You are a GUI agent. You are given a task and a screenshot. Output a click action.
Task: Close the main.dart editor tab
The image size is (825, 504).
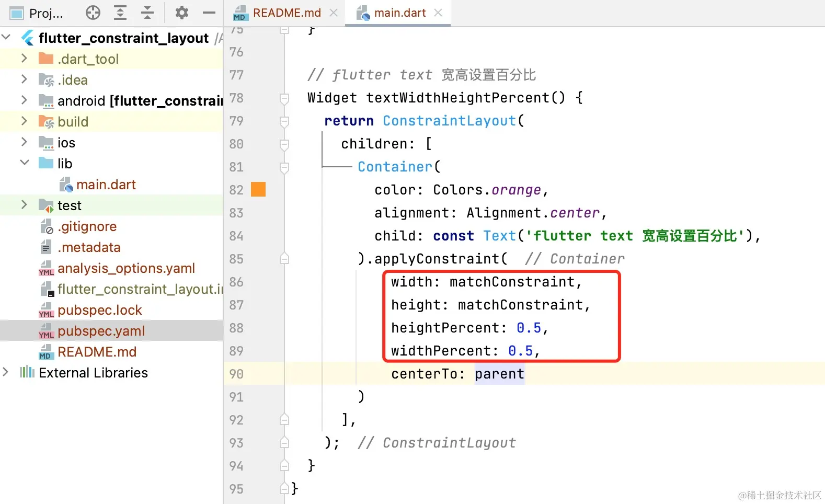438,13
